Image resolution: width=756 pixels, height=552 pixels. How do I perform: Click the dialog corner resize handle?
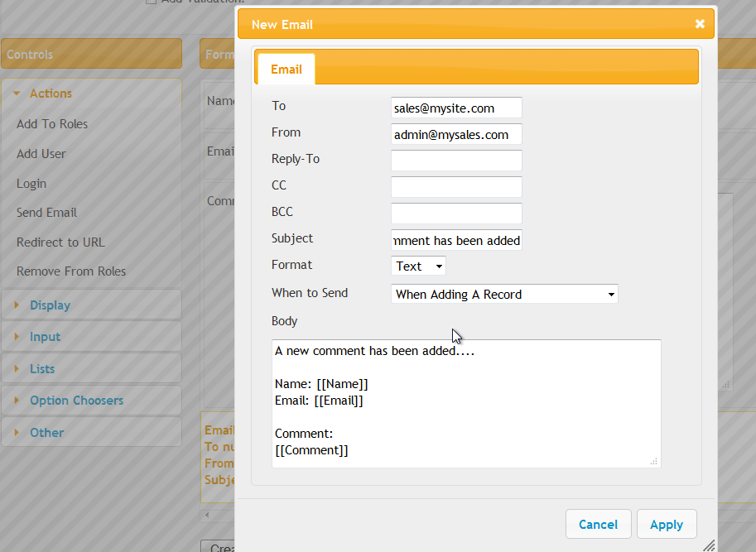click(710, 545)
